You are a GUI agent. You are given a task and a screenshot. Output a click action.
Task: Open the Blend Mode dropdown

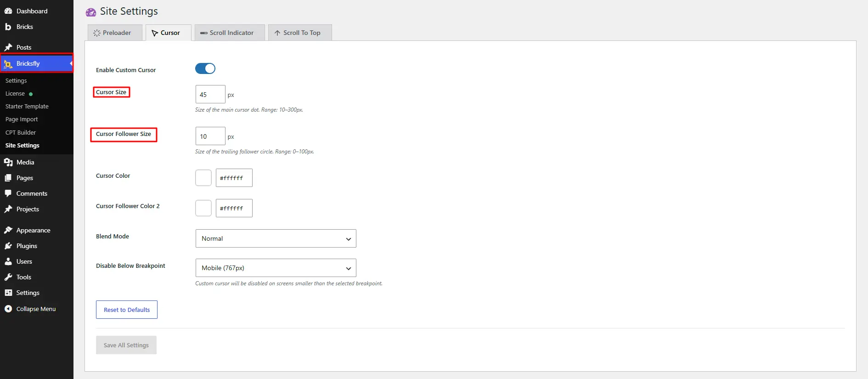(x=276, y=238)
